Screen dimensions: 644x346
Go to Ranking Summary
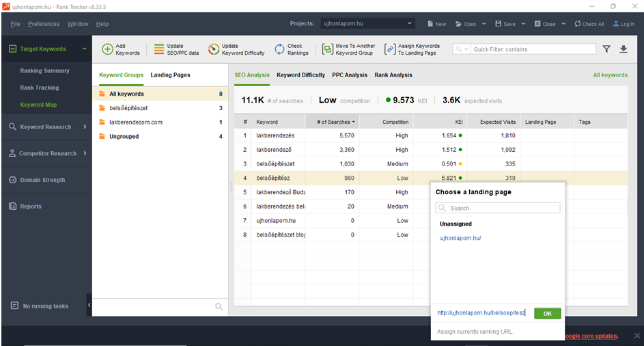click(x=45, y=70)
